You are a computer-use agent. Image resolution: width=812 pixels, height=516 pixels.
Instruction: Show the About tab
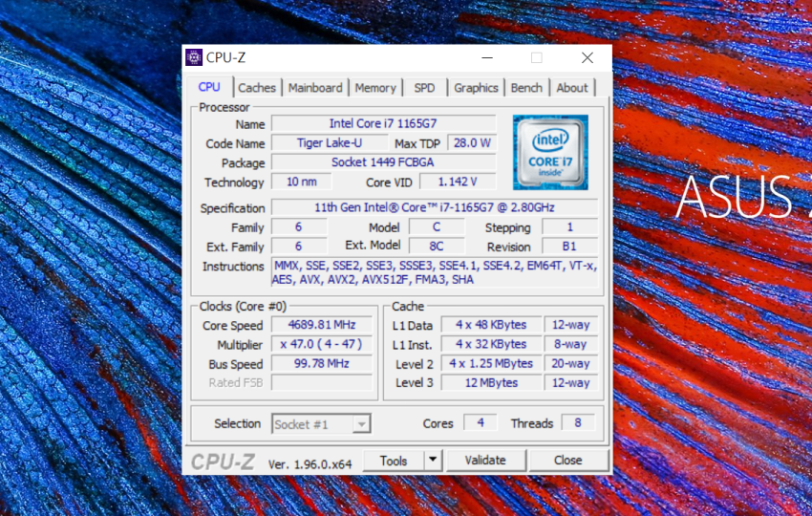(572, 88)
